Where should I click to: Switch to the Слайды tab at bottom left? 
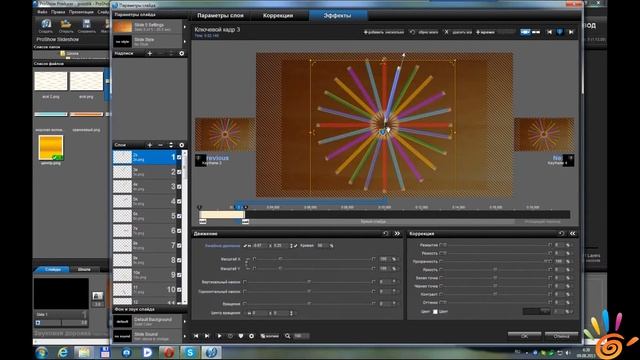pos(53,269)
